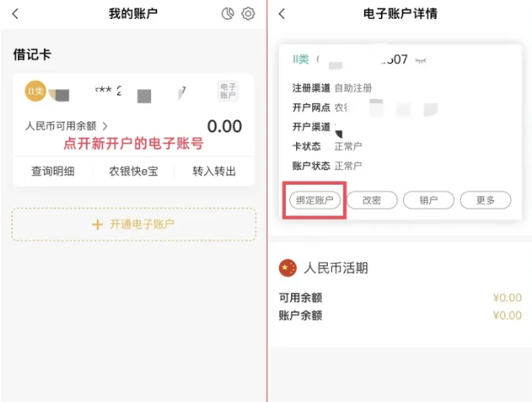Tap the 0.00 balance amount
This screenshot has width=532, height=402.
[225, 126]
